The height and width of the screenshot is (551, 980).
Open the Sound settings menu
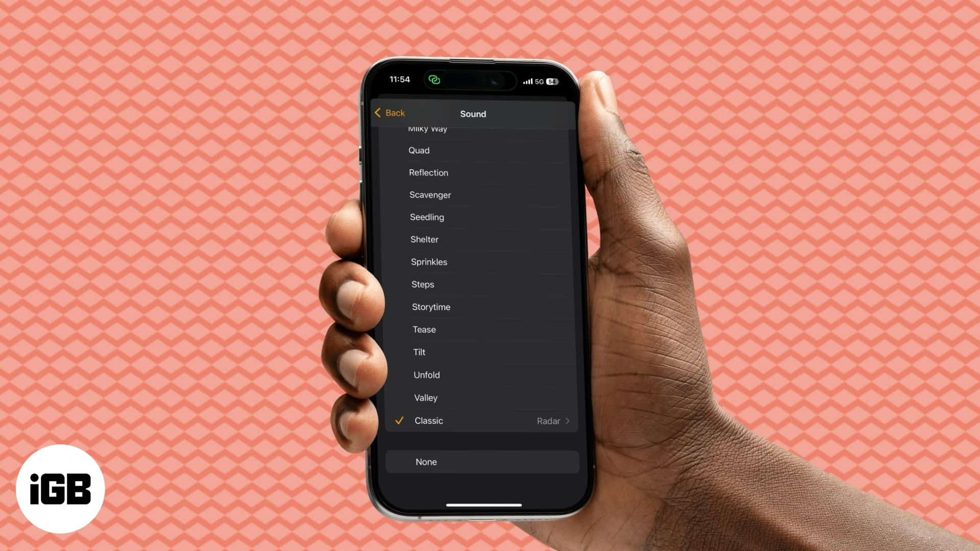473,113
